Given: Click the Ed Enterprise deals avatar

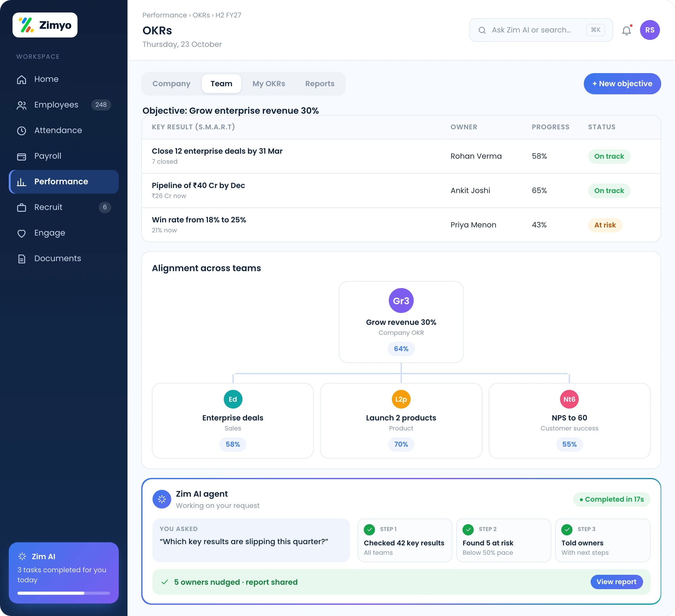Looking at the screenshot, I should click(x=233, y=399).
